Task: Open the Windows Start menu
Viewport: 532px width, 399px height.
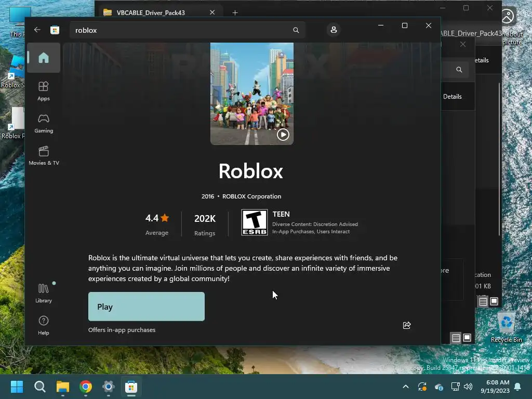Action: [17, 387]
